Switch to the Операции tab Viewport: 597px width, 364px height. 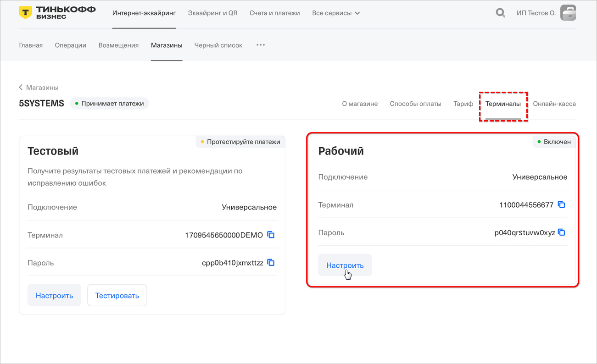pyautogui.click(x=71, y=45)
